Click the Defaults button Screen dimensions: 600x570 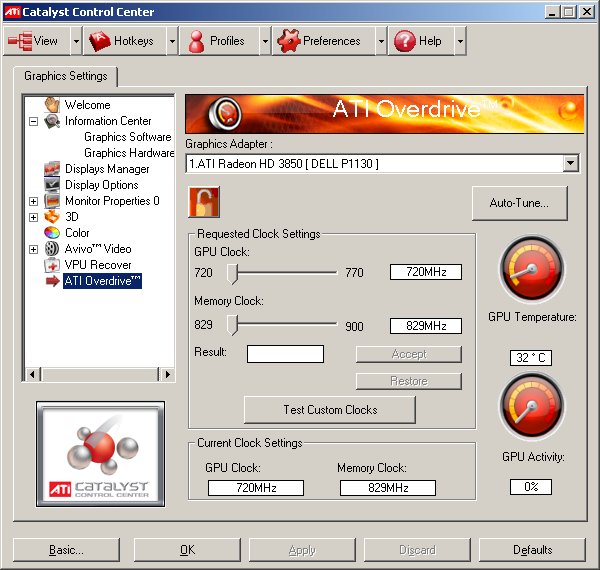click(532, 550)
